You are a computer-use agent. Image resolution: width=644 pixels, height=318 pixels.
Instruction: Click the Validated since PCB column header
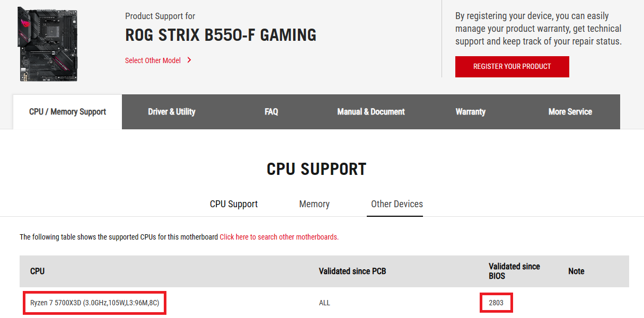(x=352, y=271)
